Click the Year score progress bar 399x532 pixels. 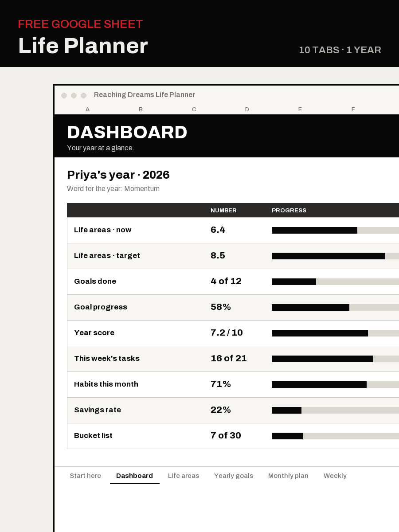point(335,333)
